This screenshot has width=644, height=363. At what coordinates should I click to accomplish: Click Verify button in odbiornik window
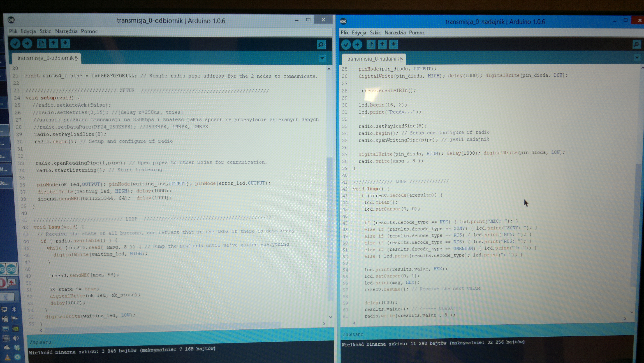pyautogui.click(x=15, y=43)
